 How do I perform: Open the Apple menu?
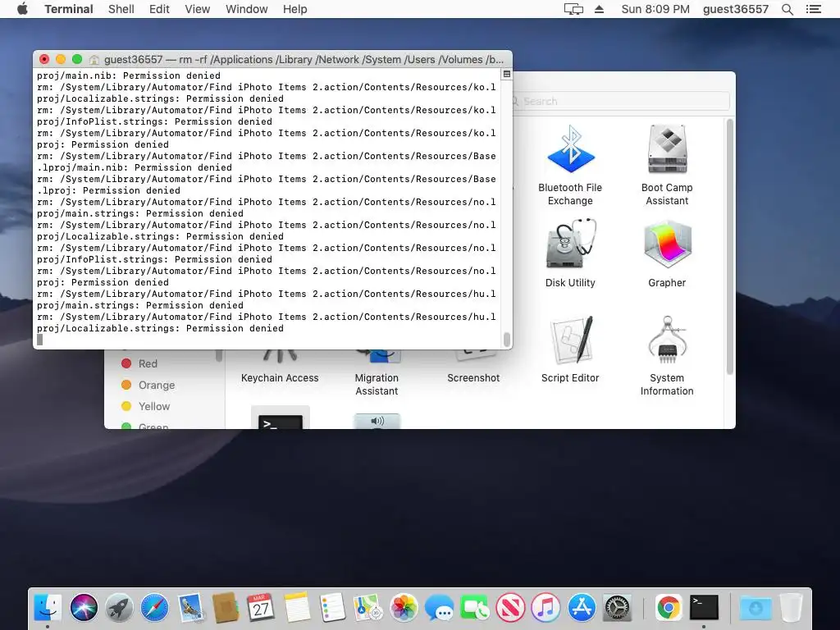click(x=22, y=9)
